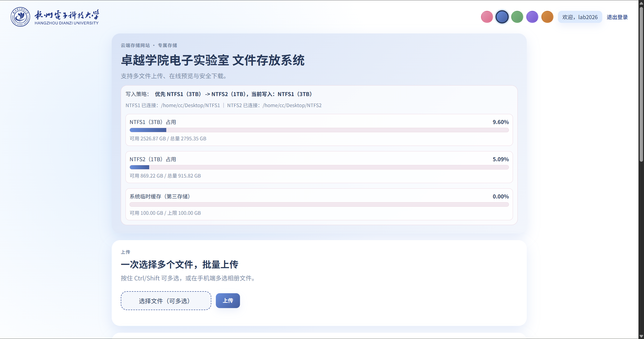Click the small 上传 section label
This screenshot has width=644, height=339.
pyautogui.click(x=125, y=252)
